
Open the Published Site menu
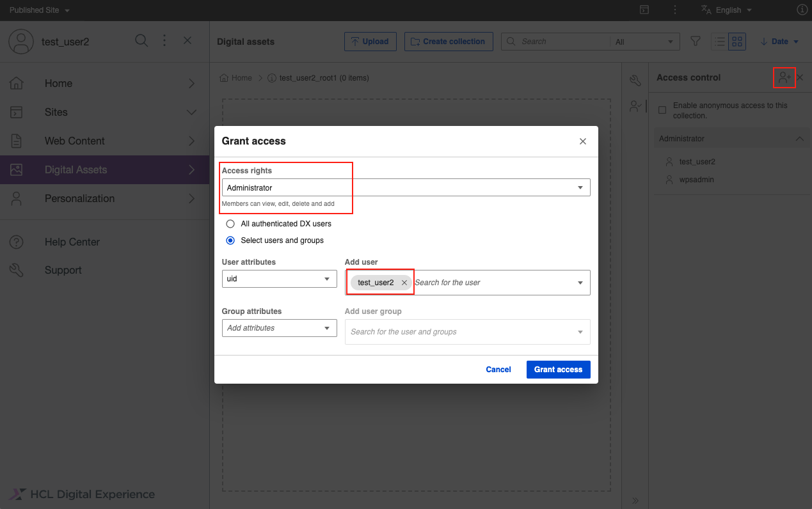[x=35, y=10]
